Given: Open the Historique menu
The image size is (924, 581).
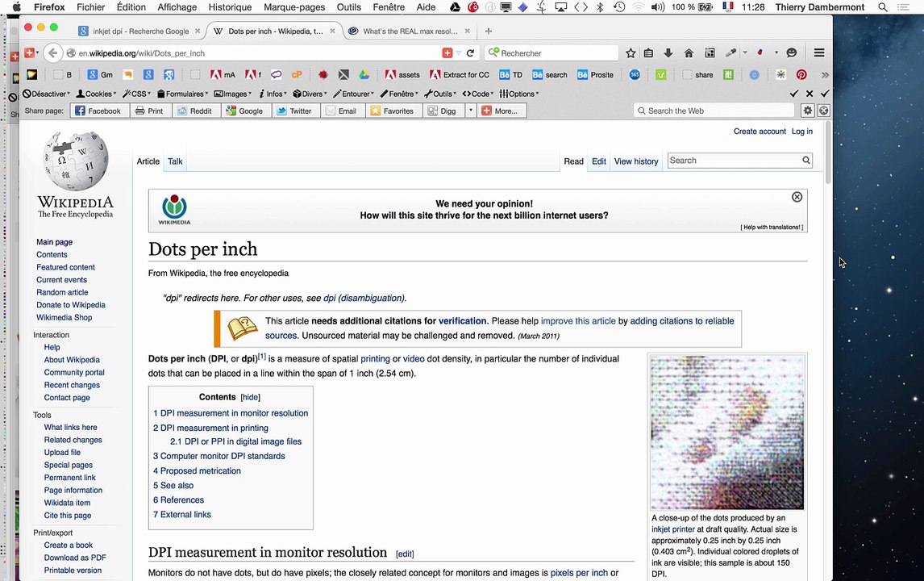Looking at the screenshot, I should (x=230, y=7).
